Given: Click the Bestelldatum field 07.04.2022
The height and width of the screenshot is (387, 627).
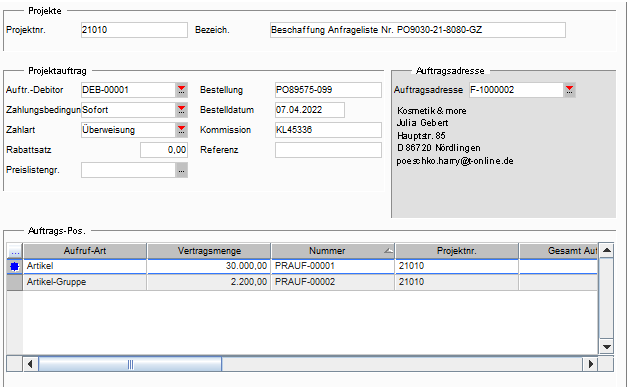Looking at the screenshot, I should (310, 110).
